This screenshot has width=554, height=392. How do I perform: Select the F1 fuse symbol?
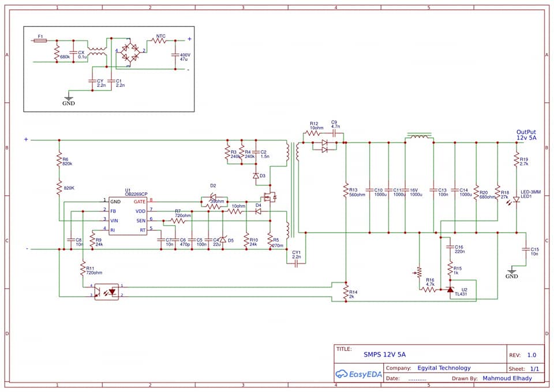click(x=40, y=41)
